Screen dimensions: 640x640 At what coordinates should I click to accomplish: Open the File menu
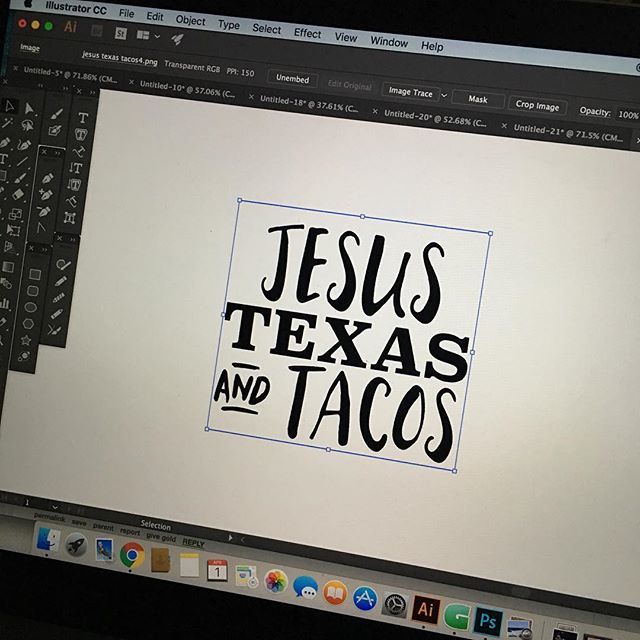pos(127,13)
